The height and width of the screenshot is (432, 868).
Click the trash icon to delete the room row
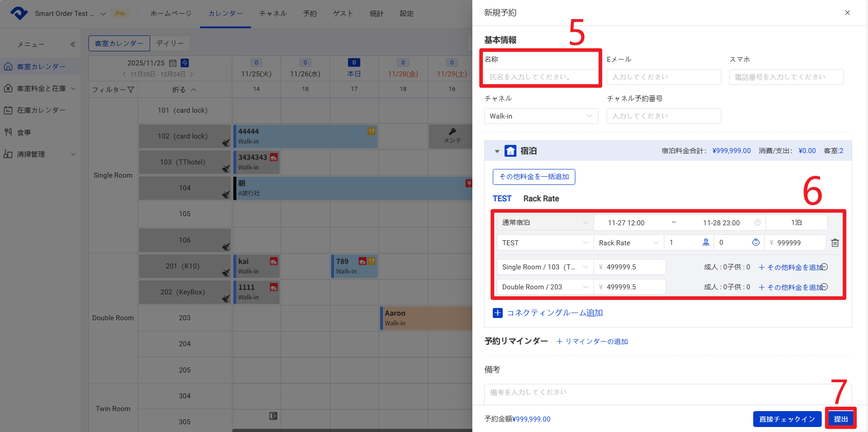834,243
